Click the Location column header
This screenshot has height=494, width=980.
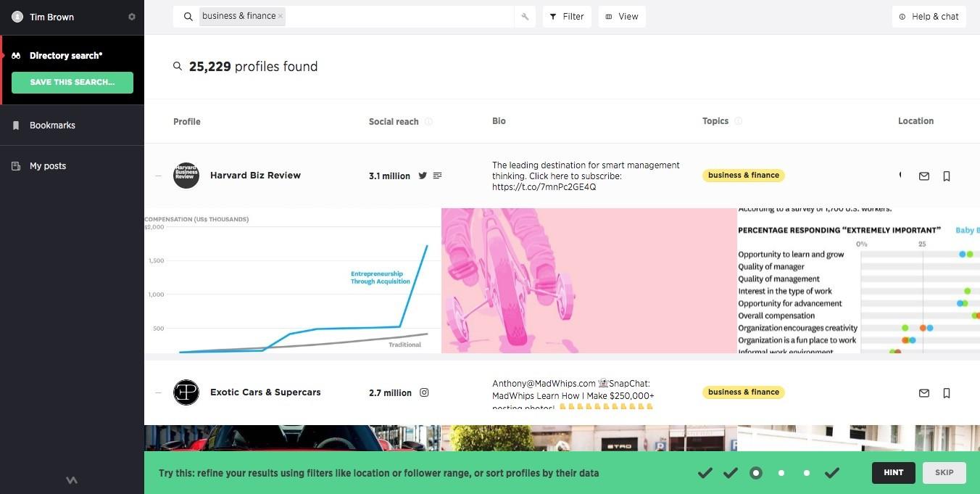point(915,121)
